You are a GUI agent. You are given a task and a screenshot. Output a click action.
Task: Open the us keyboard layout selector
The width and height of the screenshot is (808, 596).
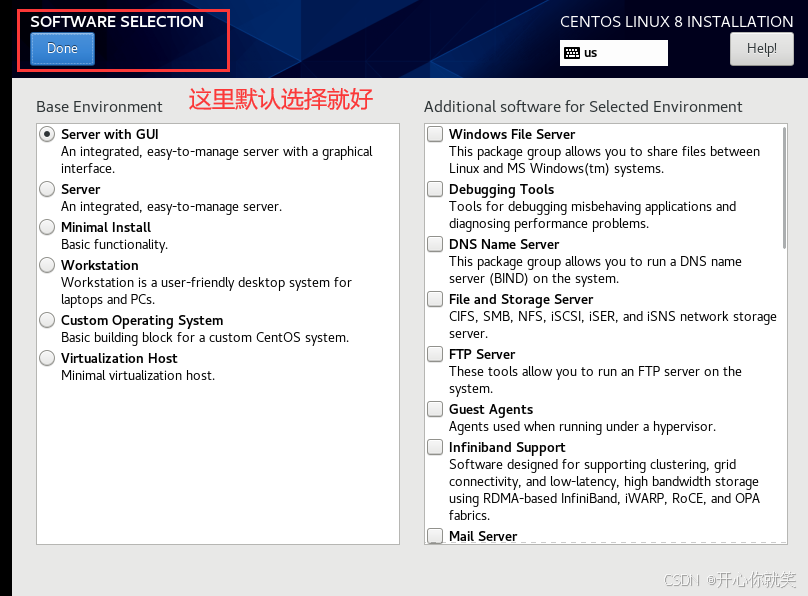[x=614, y=53]
